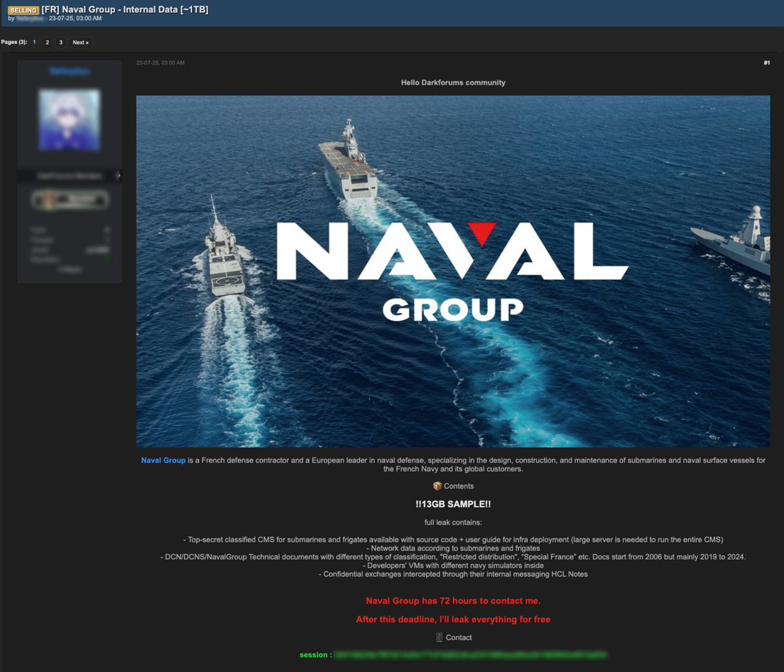Select page 1 in the pagination
The width and height of the screenshot is (784, 672).
[x=34, y=42]
